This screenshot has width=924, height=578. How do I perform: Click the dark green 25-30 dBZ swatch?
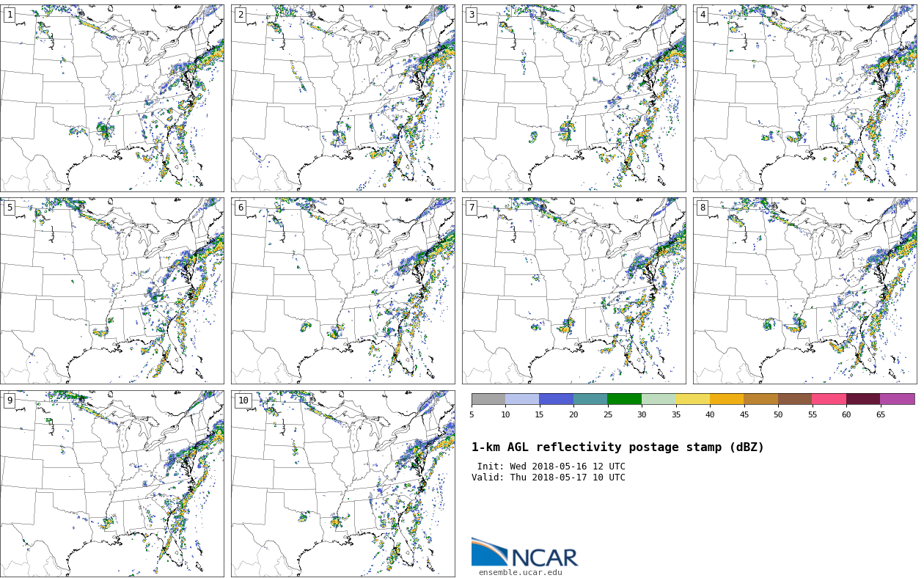tap(624, 399)
